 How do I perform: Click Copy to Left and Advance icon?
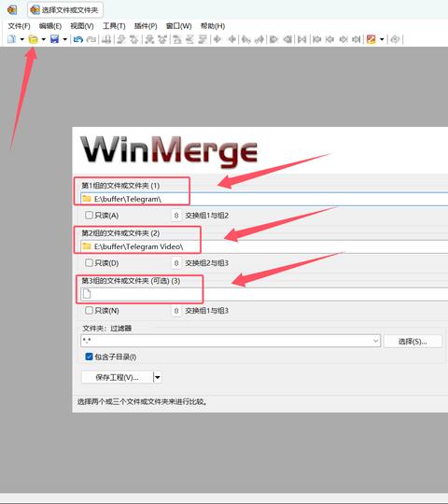tap(259, 39)
